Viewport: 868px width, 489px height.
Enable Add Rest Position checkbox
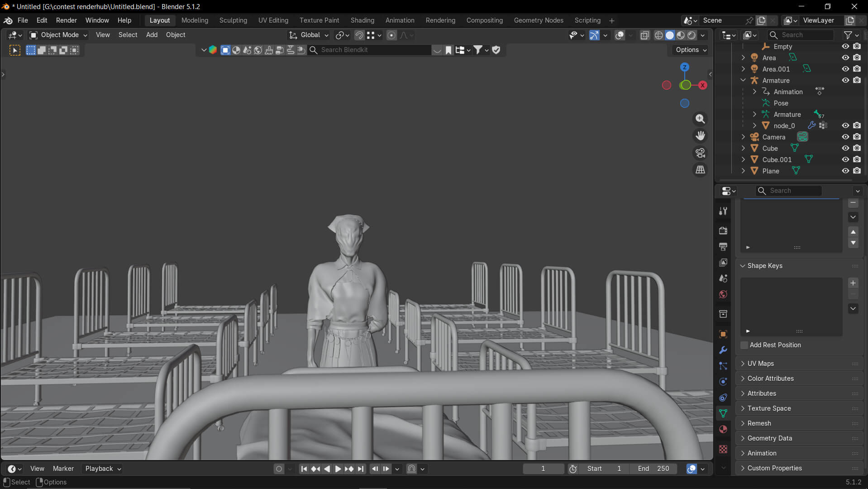(744, 345)
